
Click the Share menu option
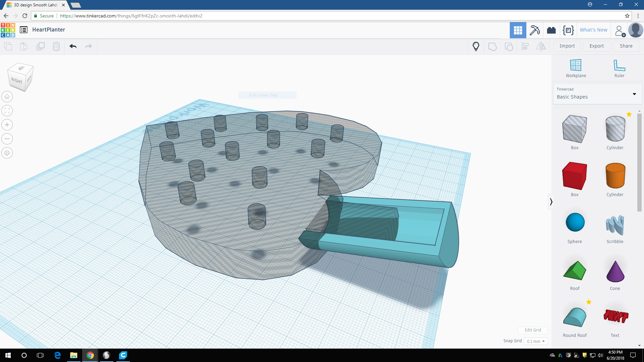626,46
